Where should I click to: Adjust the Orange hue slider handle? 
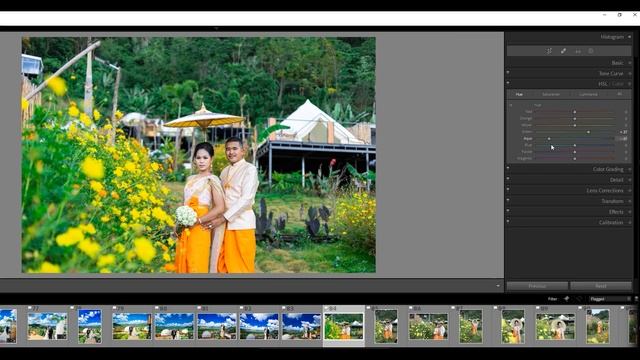click(x=575, y=118)
